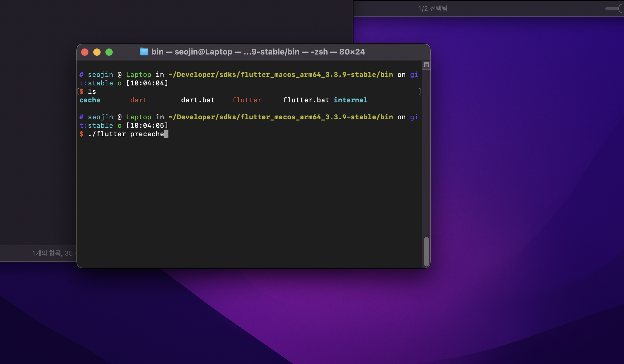This screenshot has height=364, width=624.
Task: Click the split pane icon in Terminal
Action: pos(426,65)
